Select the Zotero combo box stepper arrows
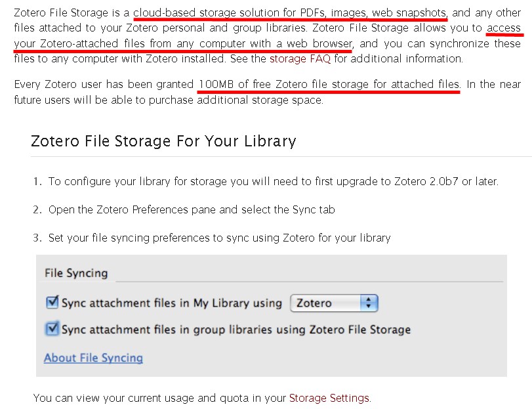 pyautogui.click(x=367, y=303)
